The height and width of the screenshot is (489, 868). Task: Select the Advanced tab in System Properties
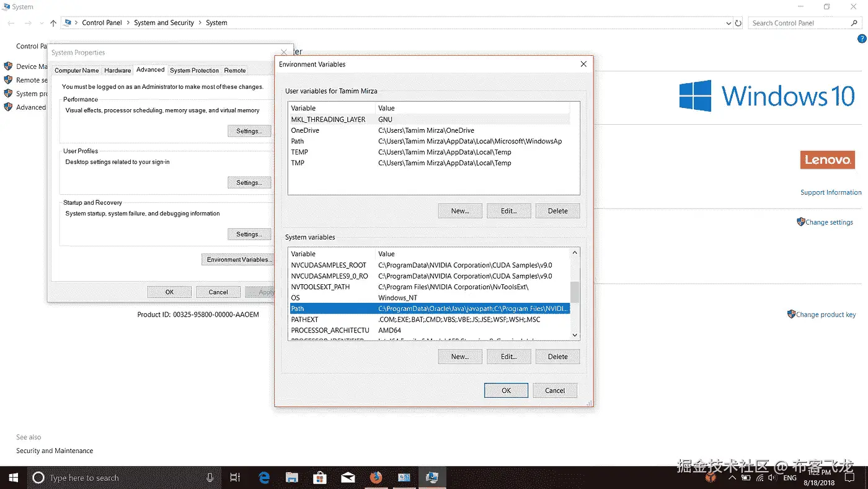(x=151, y=70)
